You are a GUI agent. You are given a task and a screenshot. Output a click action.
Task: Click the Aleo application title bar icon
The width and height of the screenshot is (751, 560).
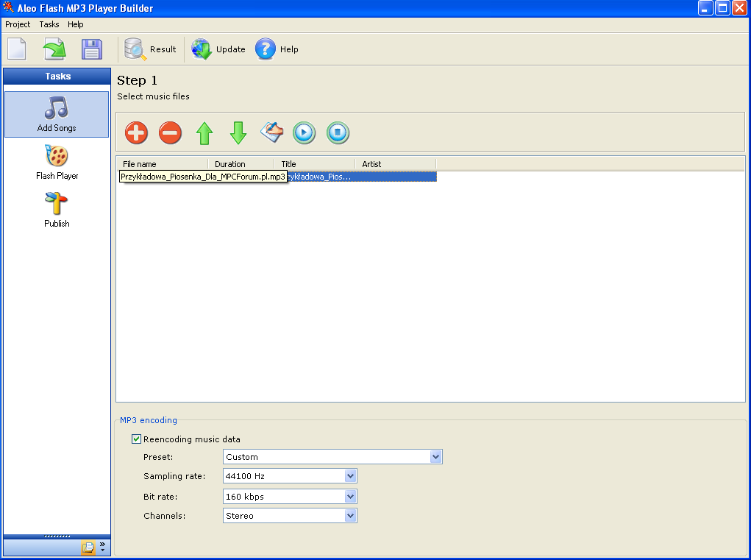pos(8,7)
